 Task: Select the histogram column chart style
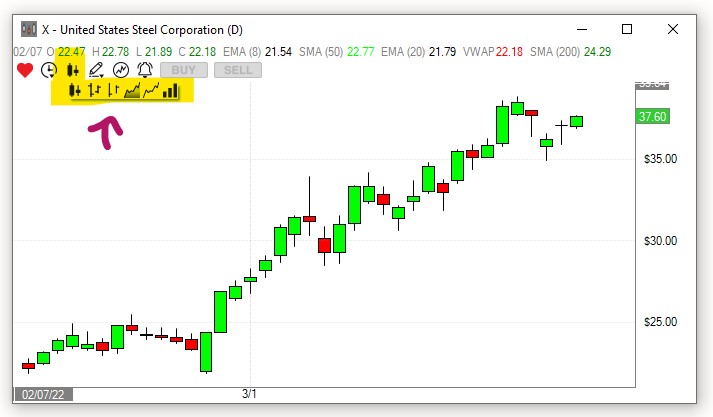[171, 91]
